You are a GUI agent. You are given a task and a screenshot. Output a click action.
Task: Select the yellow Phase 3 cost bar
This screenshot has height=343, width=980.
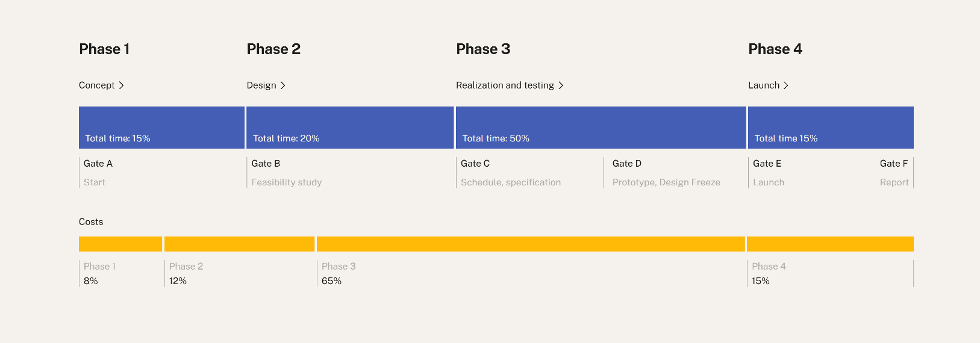tap(531, 244)
